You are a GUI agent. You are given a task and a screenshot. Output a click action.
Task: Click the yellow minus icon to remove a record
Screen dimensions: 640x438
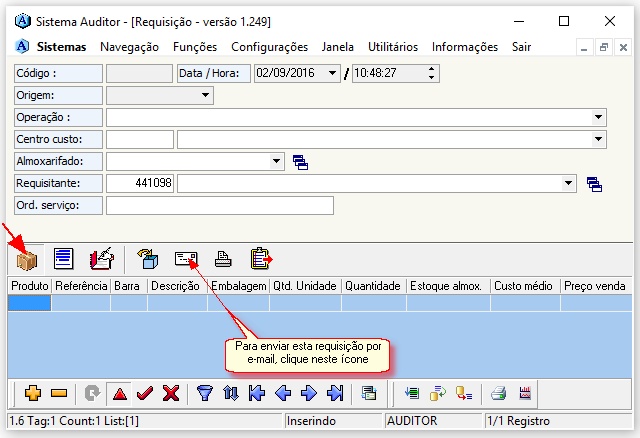[58, 393]
